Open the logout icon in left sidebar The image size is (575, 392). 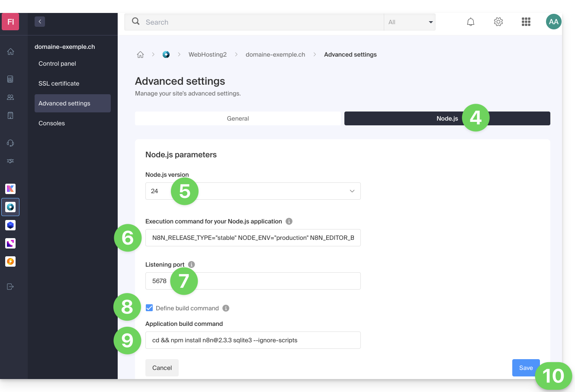coord(10,287)
